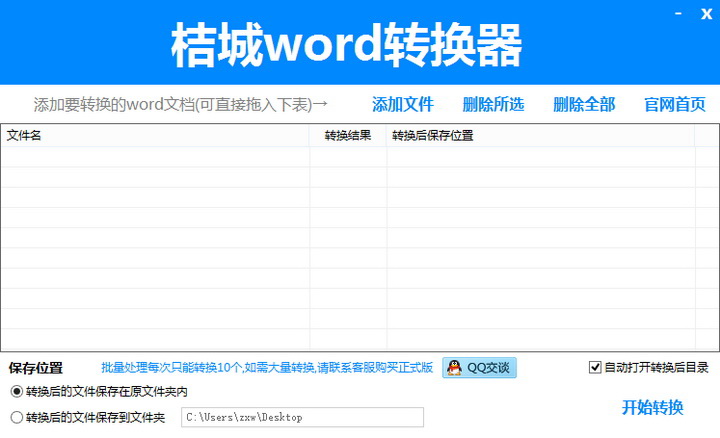Click the 添加文件 link
Viewport: 720px width, 438px height.
[403, 105]
